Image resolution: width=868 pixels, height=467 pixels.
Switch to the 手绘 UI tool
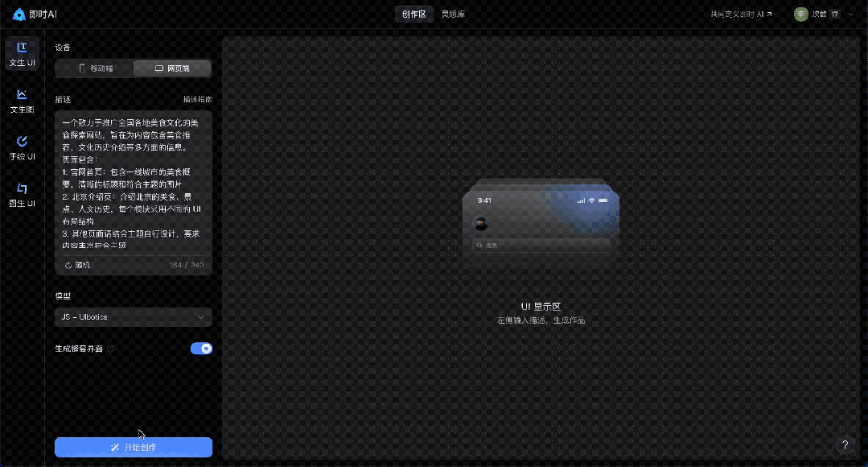22,147
